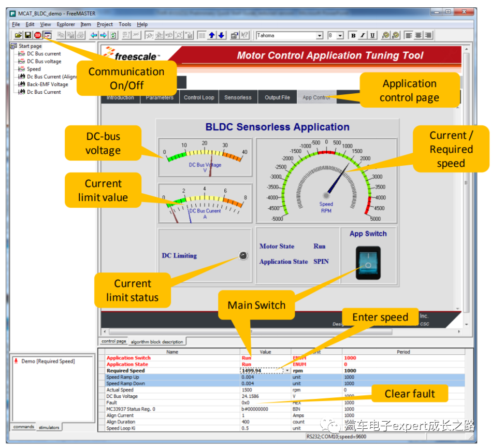Open the View menu
Image resolution: width=491 pixels, height=448 pixels.
coord(46,24)
